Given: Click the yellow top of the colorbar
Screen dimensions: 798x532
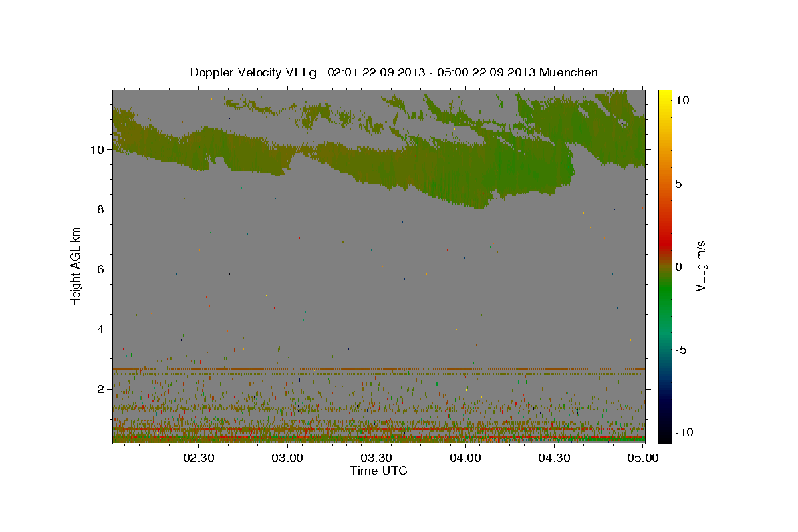Looking at the screenshot, I should click(665, 96).
